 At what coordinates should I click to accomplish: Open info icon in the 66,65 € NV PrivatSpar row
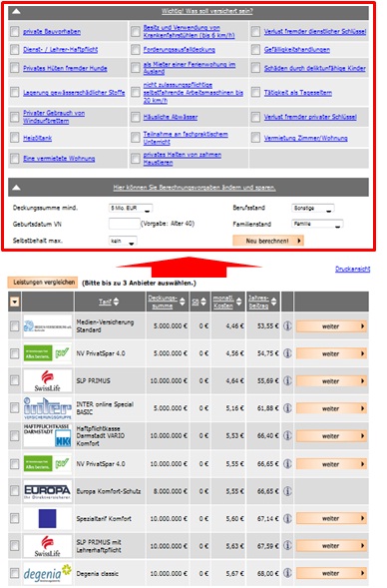(287, 463)
